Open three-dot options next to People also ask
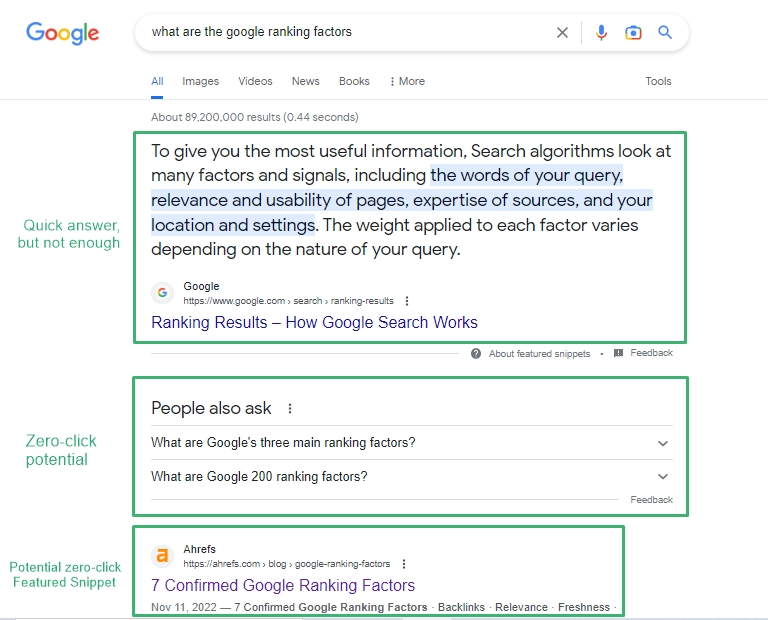Image resolution: width=768 pixels, height=620 pixels. click(x=290, y=408)
